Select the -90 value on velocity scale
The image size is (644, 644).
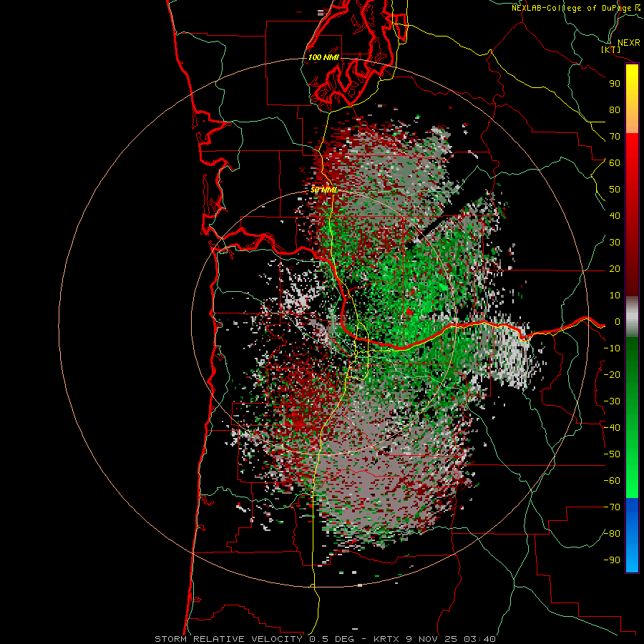coord(612,560)
